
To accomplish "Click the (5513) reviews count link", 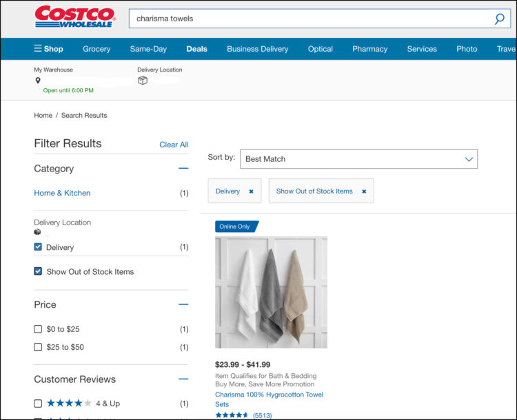I will 263,415.
